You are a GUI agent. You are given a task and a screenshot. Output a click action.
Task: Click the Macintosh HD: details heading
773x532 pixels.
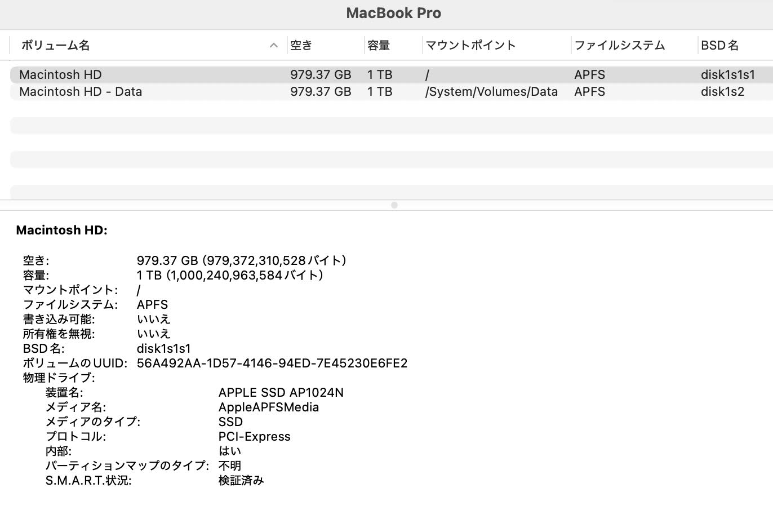pos(61,230)
